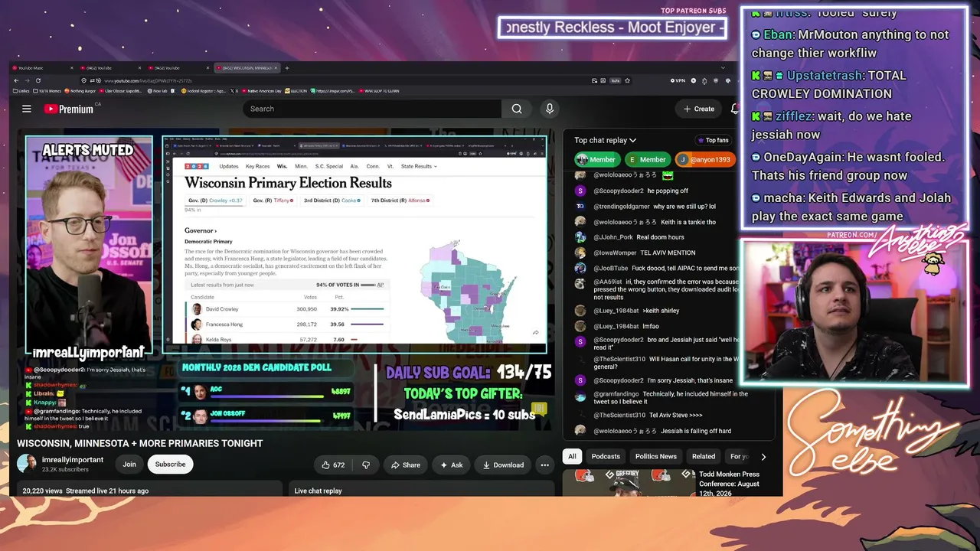
Task: Open the imreallyimportant channel name link
Action: click(73, 460)
